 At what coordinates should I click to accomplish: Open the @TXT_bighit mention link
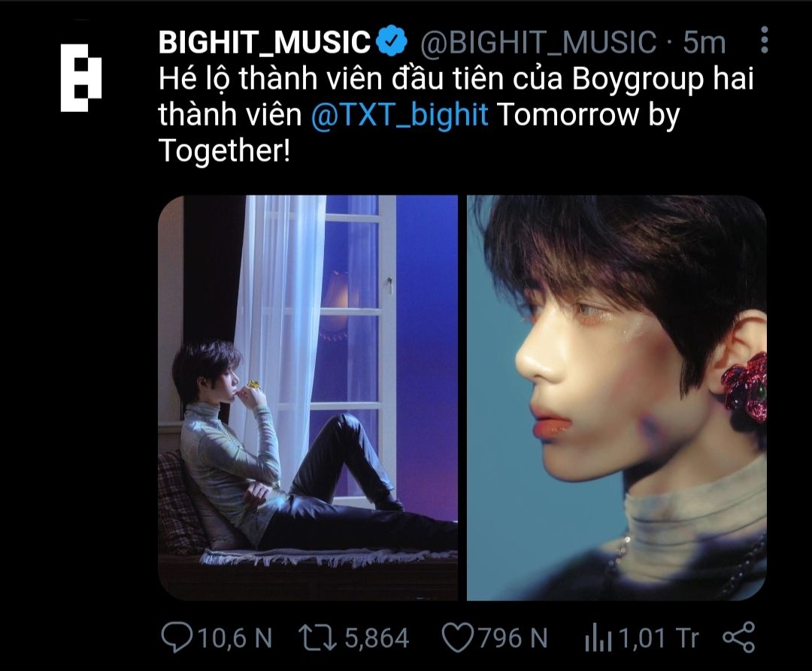(400, 114)
